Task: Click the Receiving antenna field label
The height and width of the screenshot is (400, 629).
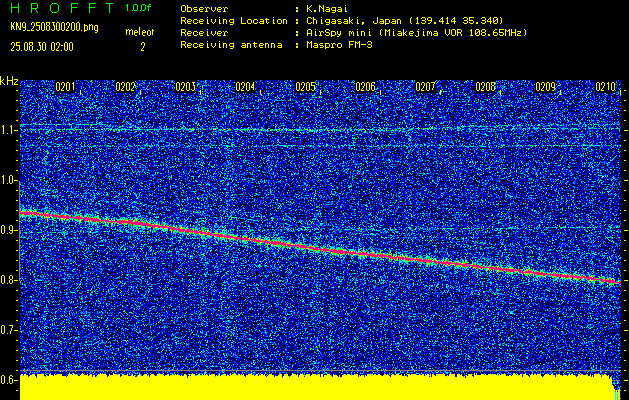Action: click(x=231, y=45)
